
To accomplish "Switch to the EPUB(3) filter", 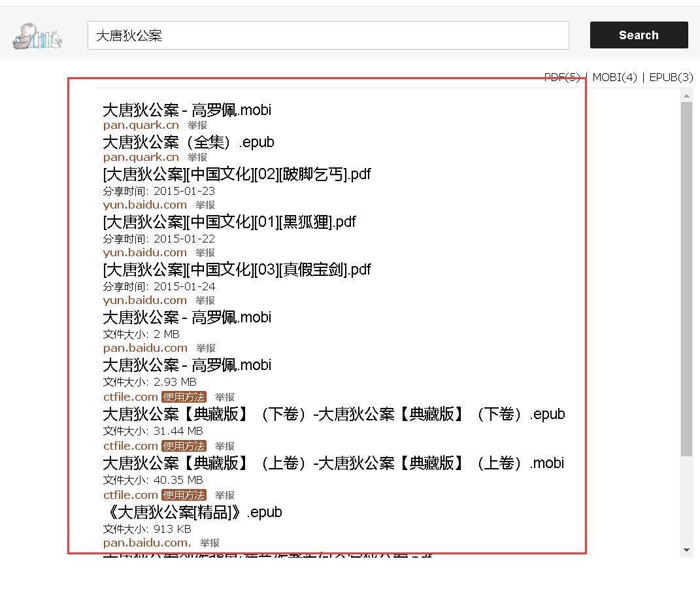I will (671, 76).
